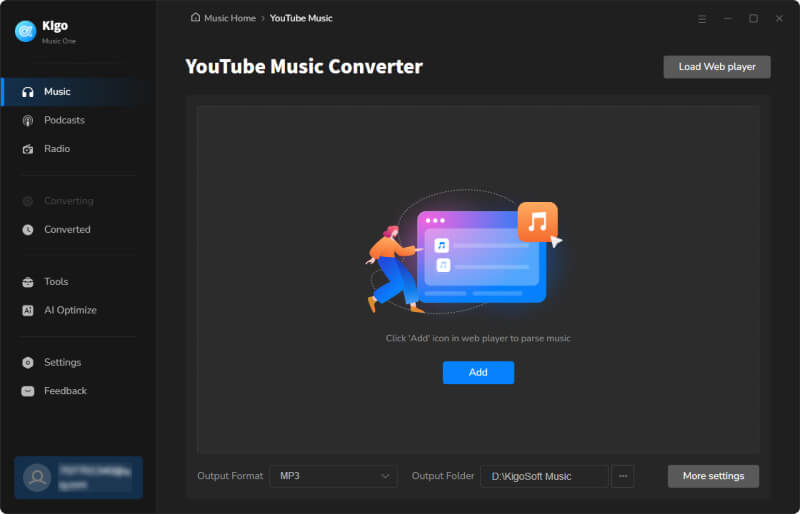The width and height of the screenshot is (800, 514).
Task: Click the YouTube Music breadcrumb
Action: pyautogui.click(x=301, y=18)
